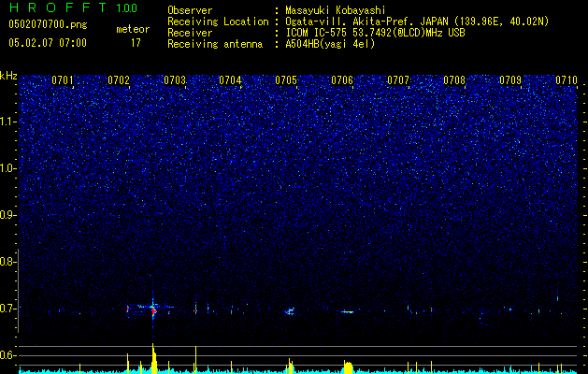Click the HROFFT 1.0.0 title text

[73, 7]
